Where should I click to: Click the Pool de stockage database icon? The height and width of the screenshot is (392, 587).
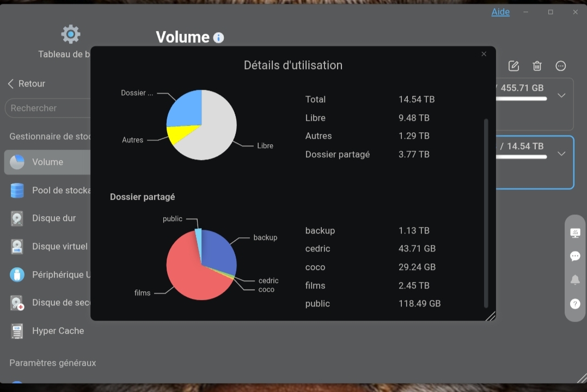pos(17,190)
